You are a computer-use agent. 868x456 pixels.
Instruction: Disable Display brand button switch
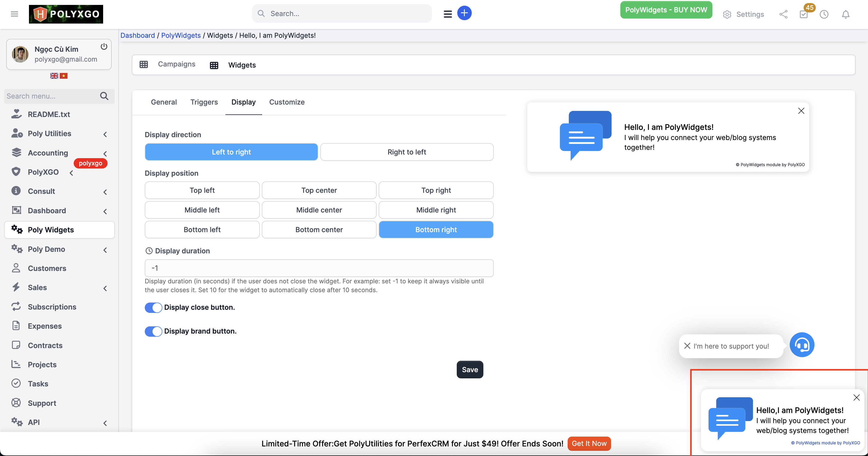[153, 331]
